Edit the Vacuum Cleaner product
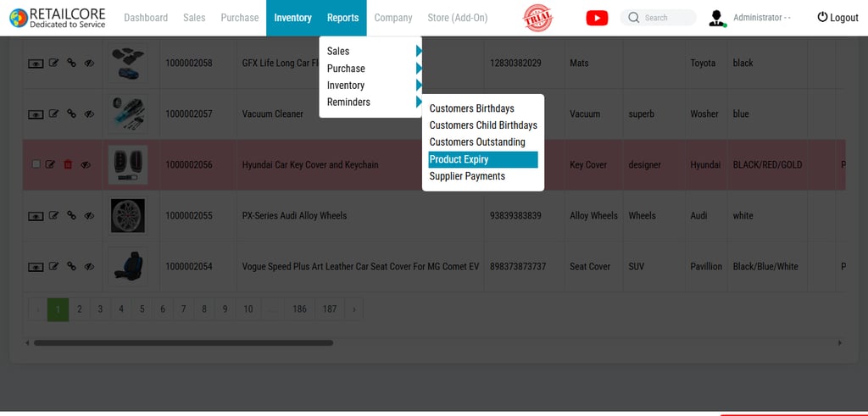Image resolution: width=868 pixels, height=416 pixels. coord(53,114)
